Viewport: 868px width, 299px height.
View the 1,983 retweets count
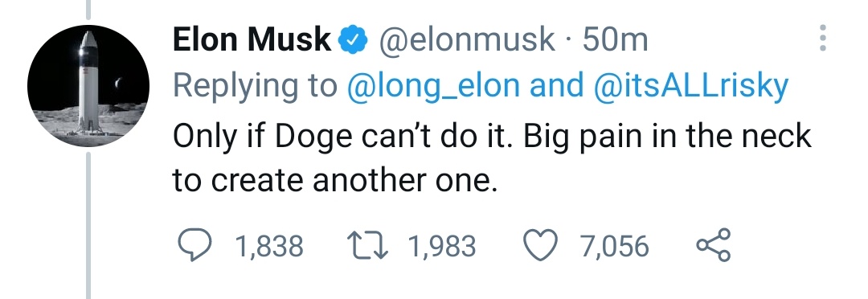(442, 246)
